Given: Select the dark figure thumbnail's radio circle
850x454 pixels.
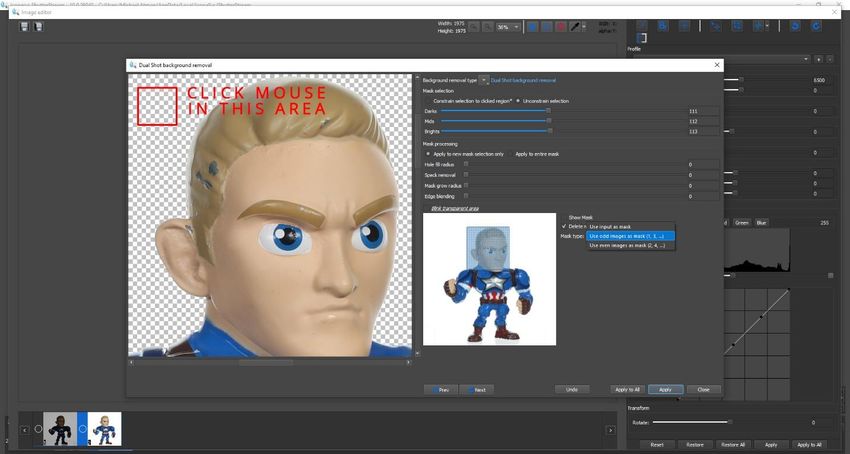Looking at the screenshot, I should click(x=38, y=429).
